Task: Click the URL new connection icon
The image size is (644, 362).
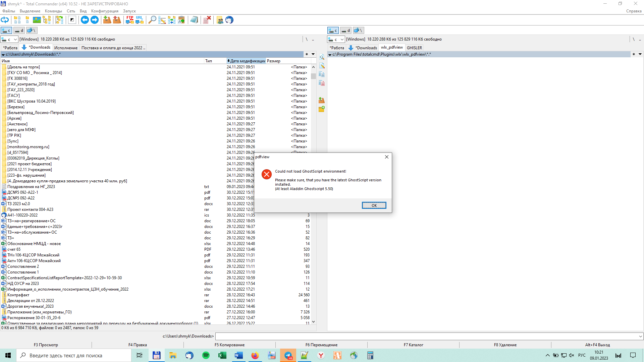Action: click(x=140, y=20)
